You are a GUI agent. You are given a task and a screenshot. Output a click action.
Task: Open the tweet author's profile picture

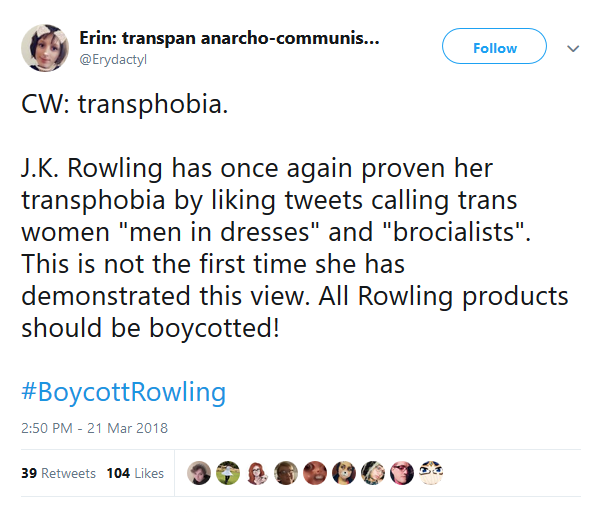(x=45, y=48)
